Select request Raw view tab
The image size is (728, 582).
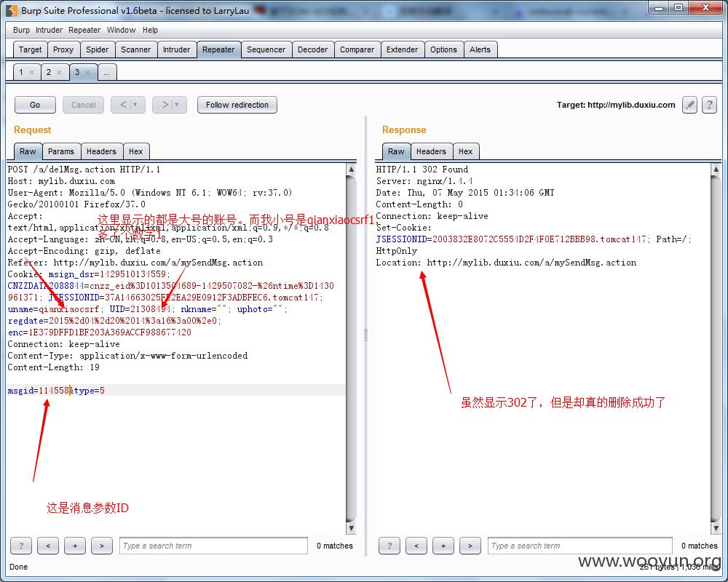coord(28,151)
